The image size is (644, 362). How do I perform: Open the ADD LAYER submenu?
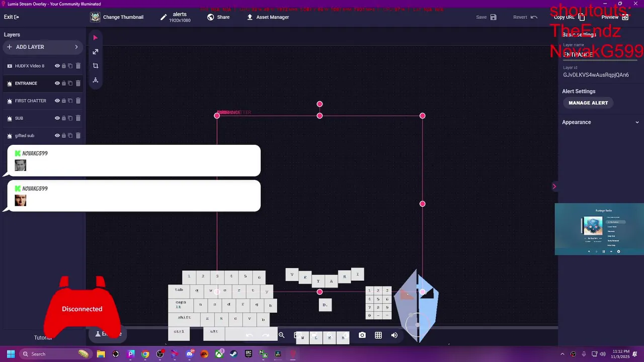click(43, 47)
